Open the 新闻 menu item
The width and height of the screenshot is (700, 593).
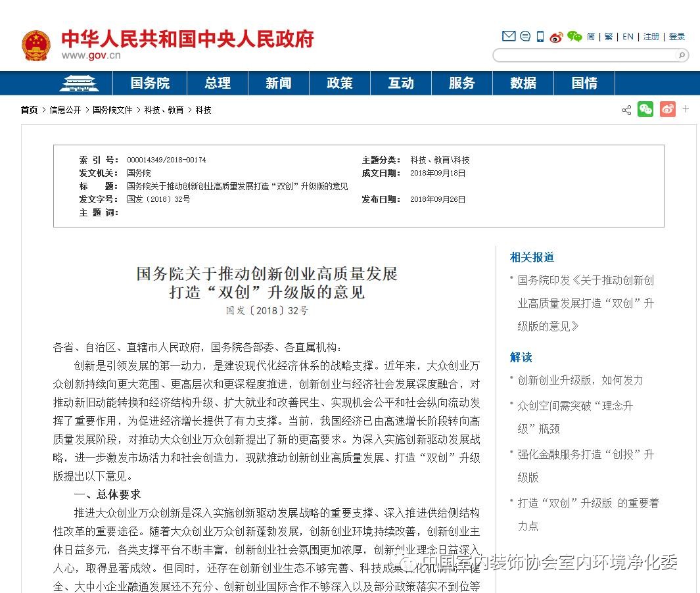[x=279, y=83]
